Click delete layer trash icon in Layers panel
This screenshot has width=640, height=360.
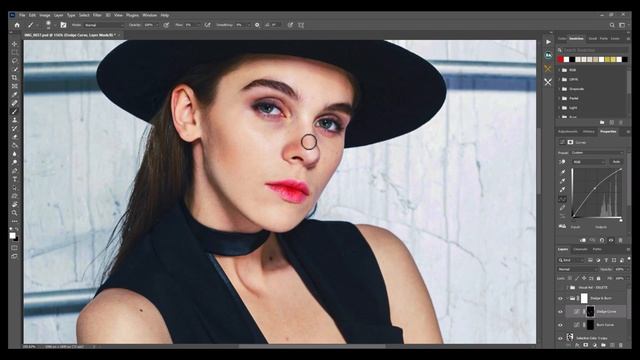pyautogui.click(x=620, y=345)
